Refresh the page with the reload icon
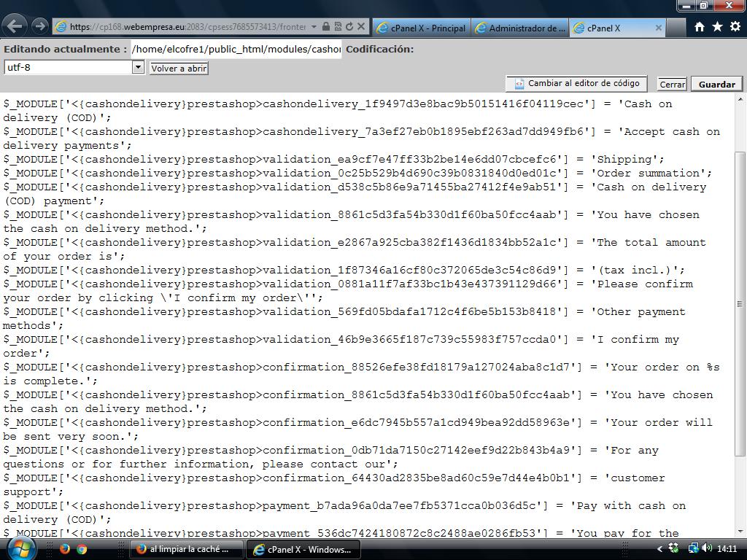747x560 pixels. pos(349,27)
